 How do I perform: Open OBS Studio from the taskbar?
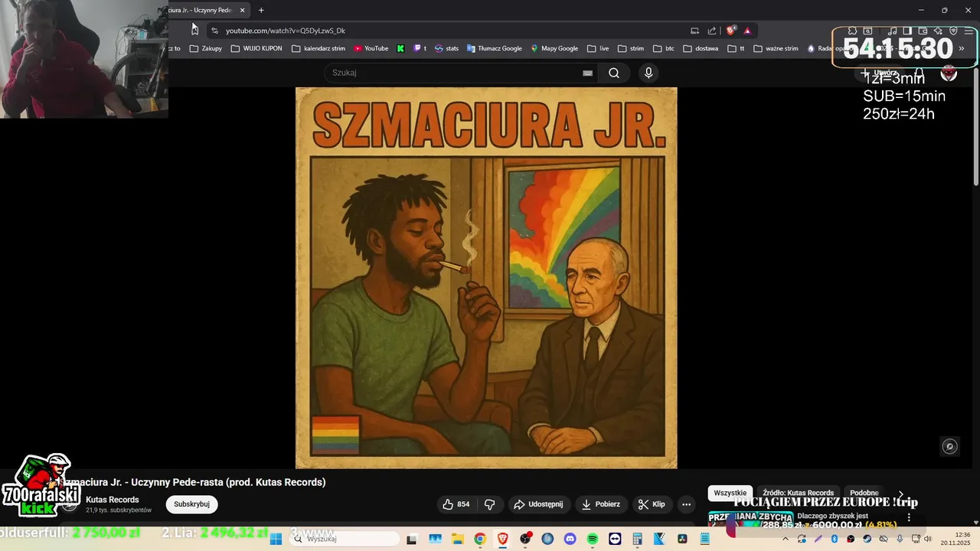[x=525, y=539]
